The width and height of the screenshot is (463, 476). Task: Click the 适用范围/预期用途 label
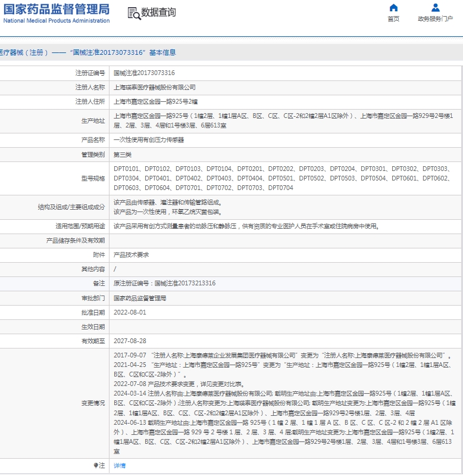(x=80, y=226)
